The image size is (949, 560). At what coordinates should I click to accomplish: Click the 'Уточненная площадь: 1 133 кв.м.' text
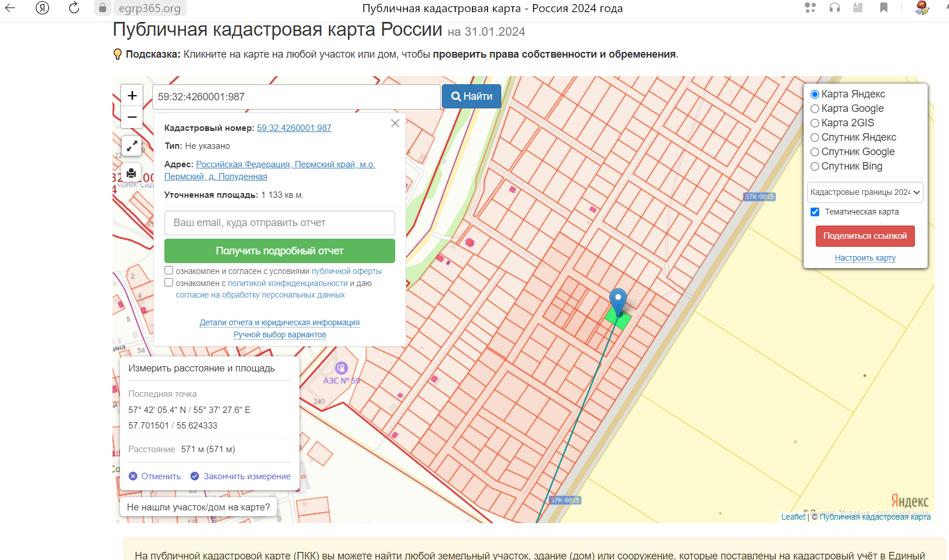(x=234, y=195)
